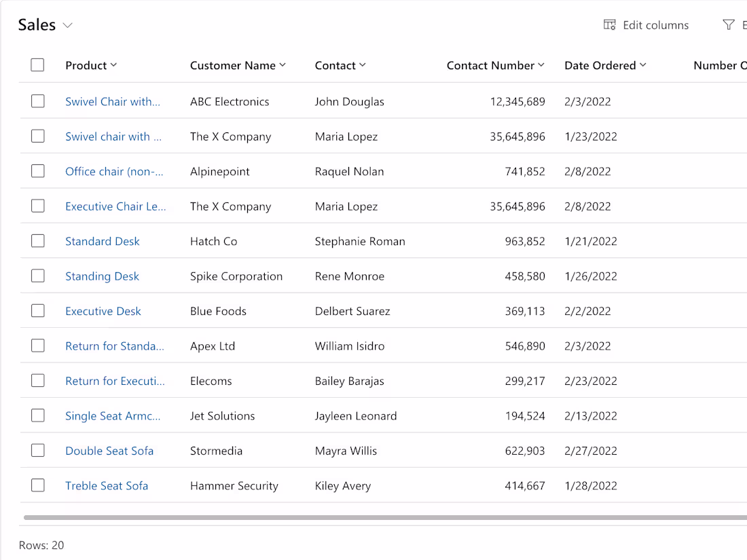Check the Executive Desk row checkbox
The height and width of the screenshot is (560, 747).
[38, 310]
